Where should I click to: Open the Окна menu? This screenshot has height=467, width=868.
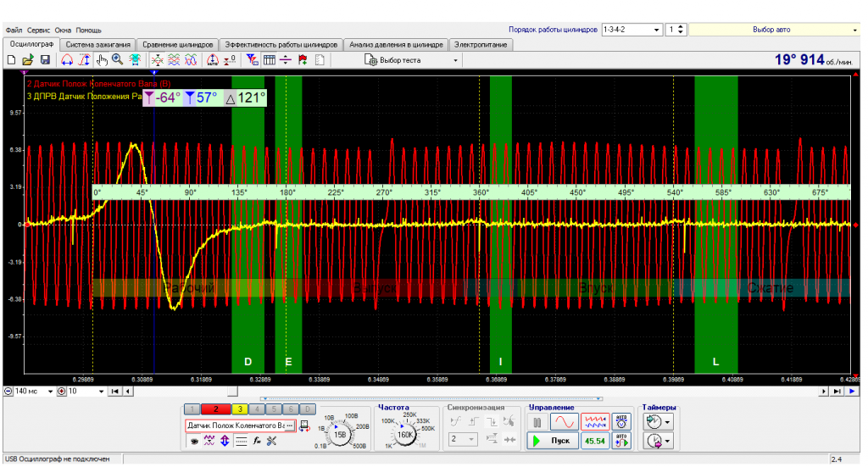click(63, 31)
